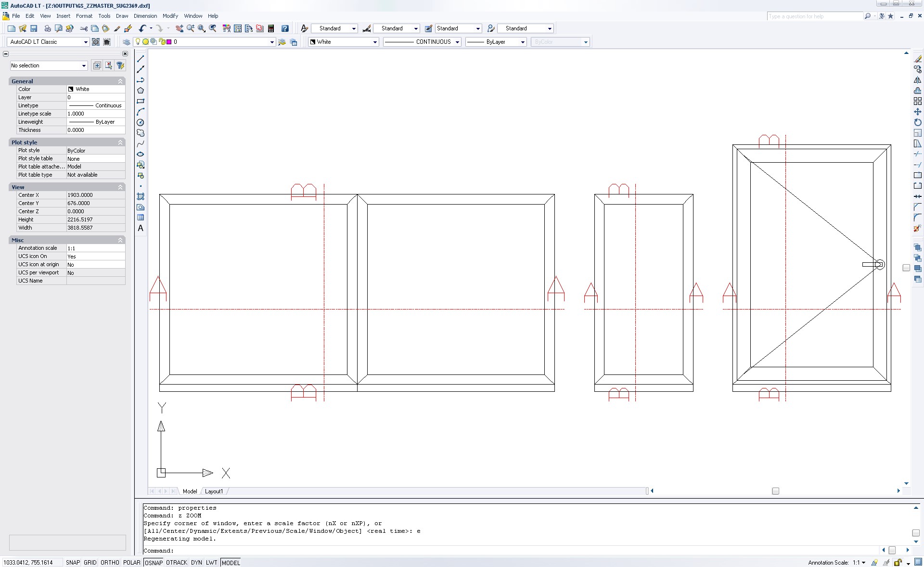The width and height of the screenshot is (924, 567).
Task: Select the Circle draw tool
Action: click(141, 122)
